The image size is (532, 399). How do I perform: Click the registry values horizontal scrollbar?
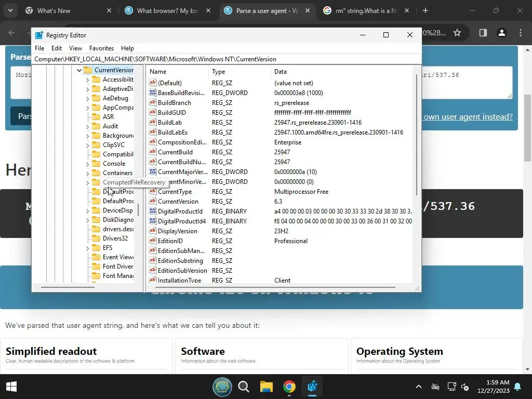pyautogui.click(x=274, y=287)
